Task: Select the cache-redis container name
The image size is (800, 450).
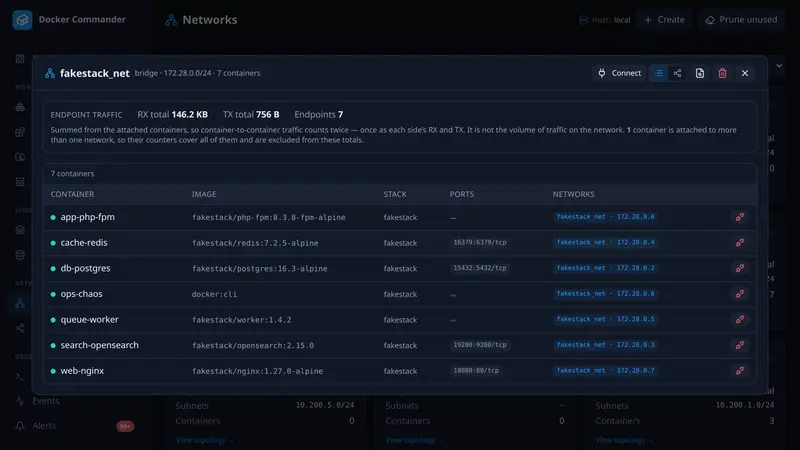Action: 84,243
